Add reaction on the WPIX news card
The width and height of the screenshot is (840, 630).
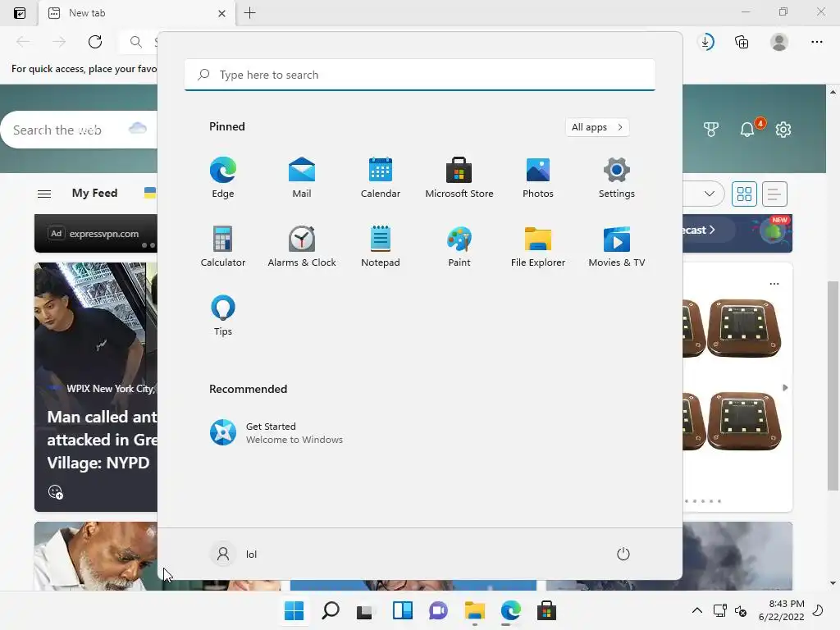click(56, 492)
